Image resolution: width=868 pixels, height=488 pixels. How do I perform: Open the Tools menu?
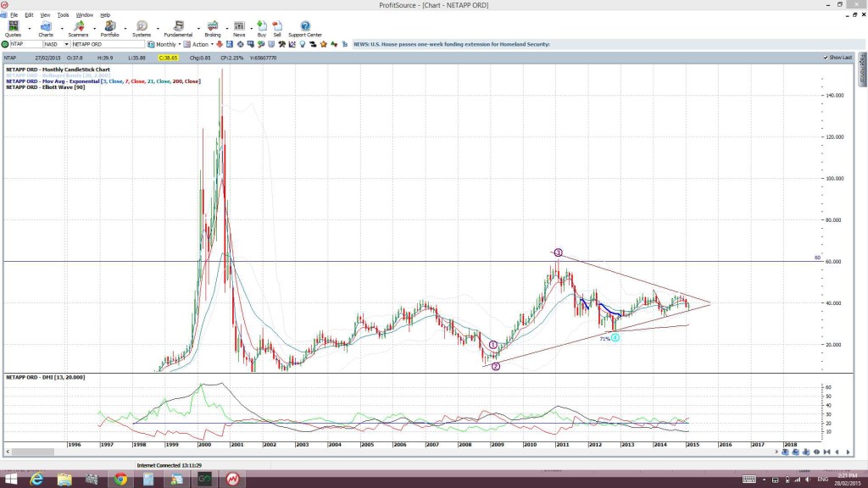pos(63,15)
